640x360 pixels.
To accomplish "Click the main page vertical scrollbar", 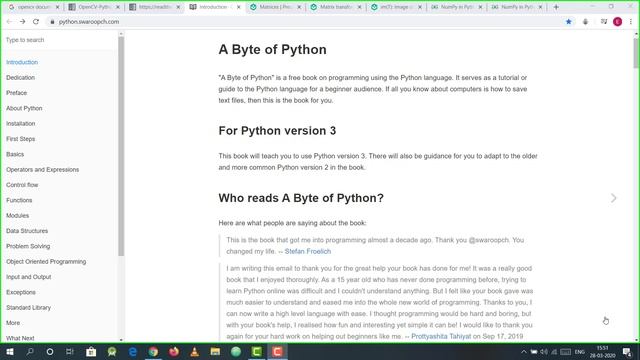I will coord(636,53).
